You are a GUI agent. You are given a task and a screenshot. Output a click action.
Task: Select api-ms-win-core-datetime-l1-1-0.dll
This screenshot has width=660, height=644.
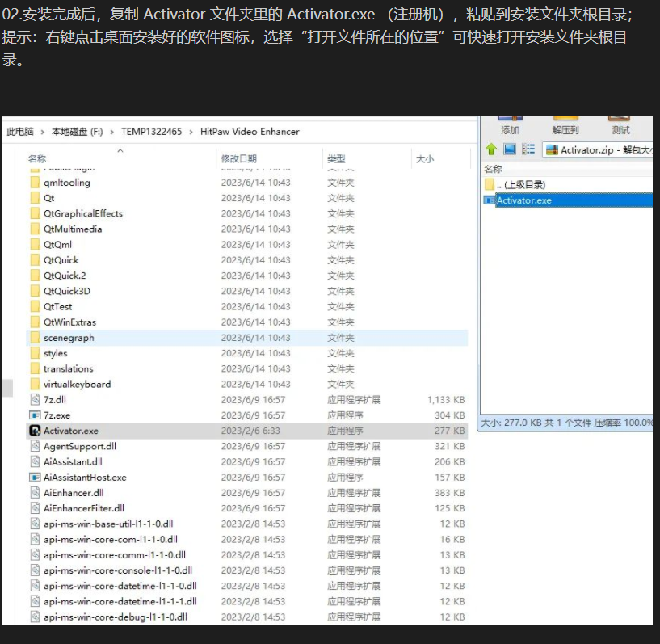(247, 586)
